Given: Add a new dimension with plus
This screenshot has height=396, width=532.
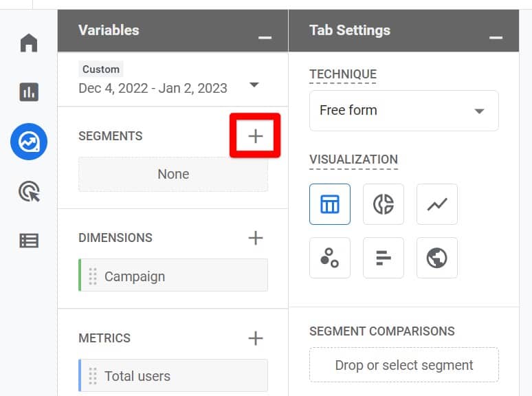Looking at the screenshot, I should (256, 238).
